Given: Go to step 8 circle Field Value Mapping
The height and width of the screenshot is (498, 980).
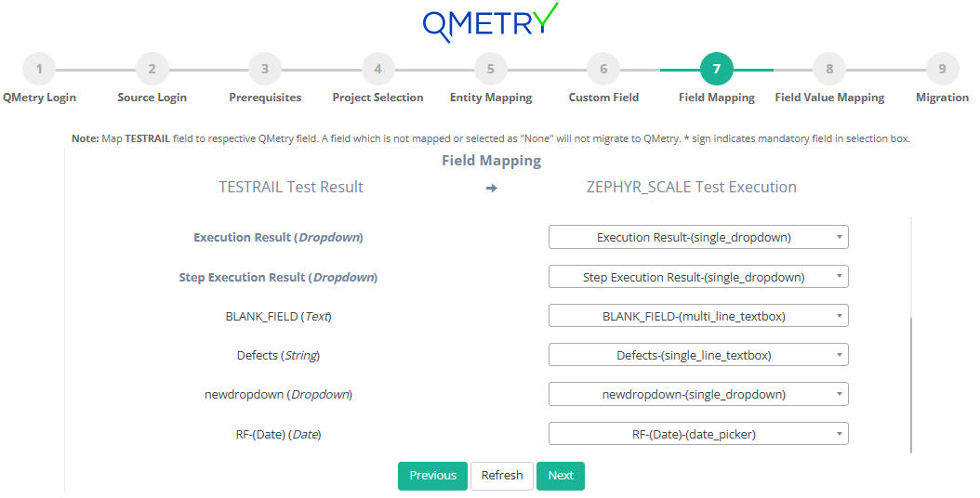Looking at the screenshot, I should click(829, 69).
